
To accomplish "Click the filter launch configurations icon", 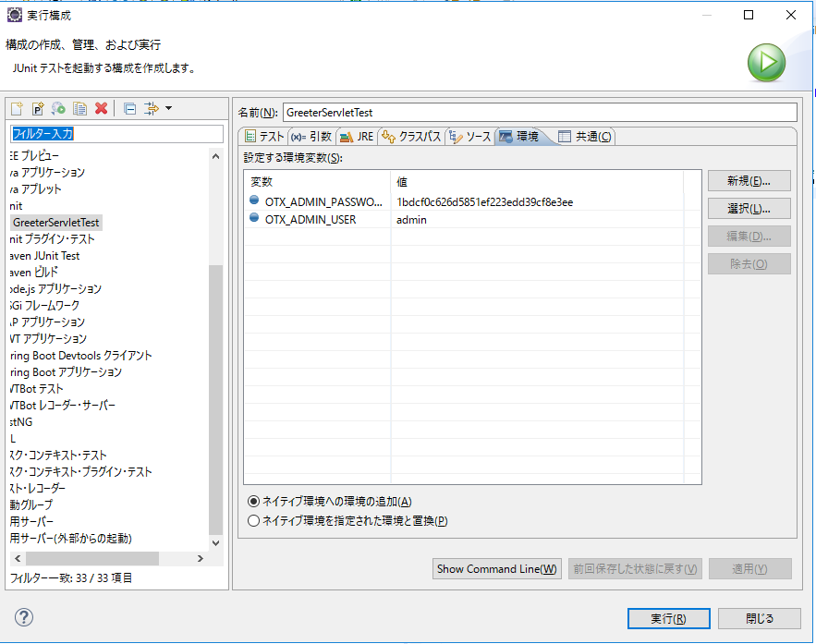I will (152, 109).
